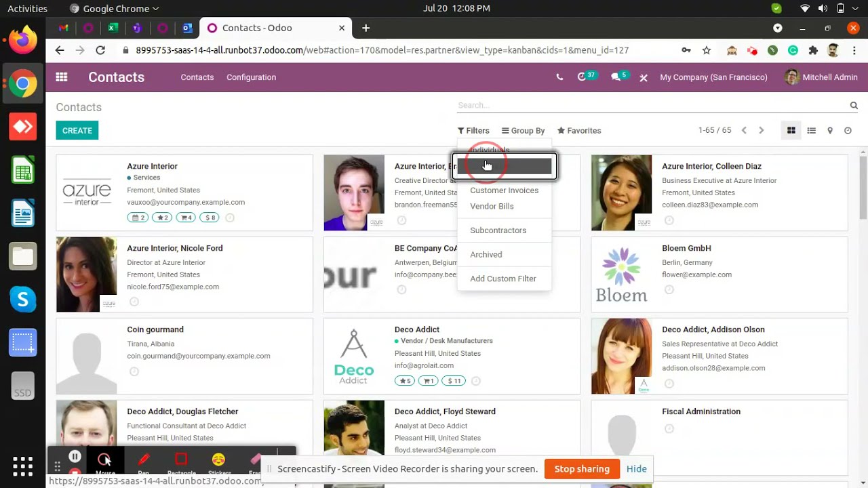Show Applications grid in dock

22,466
